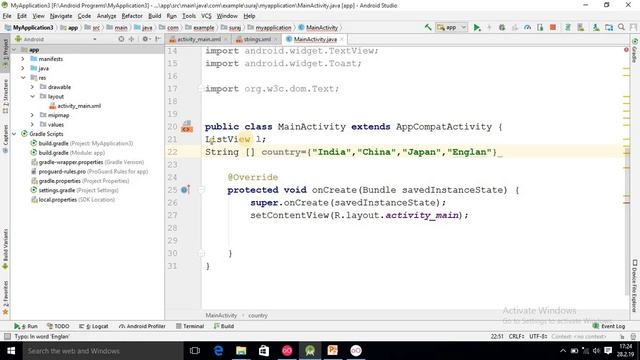Open the app run configuration dropdown
This screenshot has width=640, height=360.
(451, 27)
